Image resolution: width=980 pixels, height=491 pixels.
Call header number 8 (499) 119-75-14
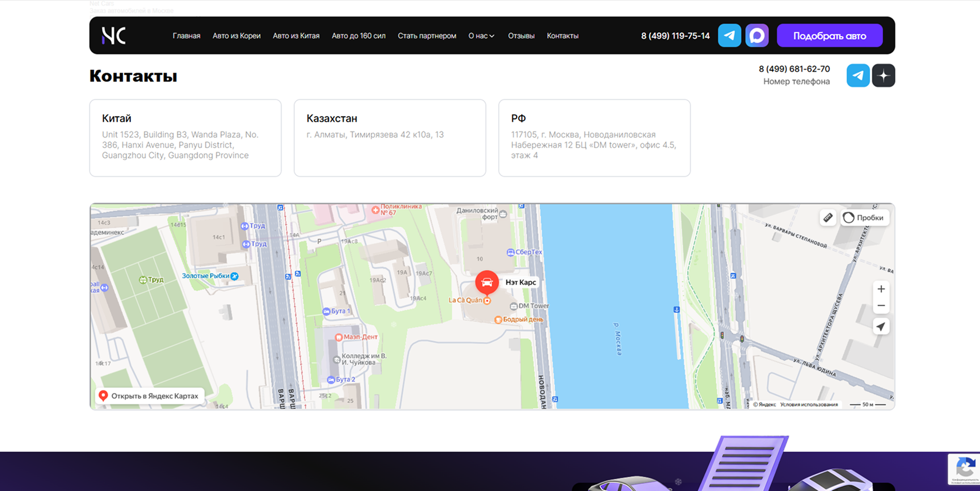pos(675,36)
